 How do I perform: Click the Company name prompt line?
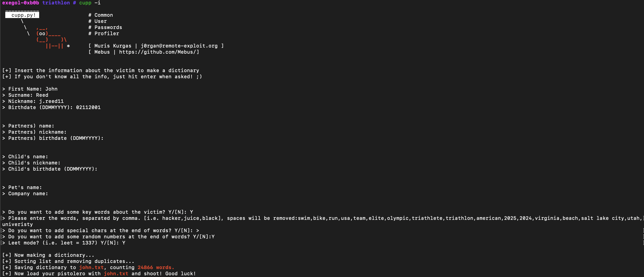(28, 194)
